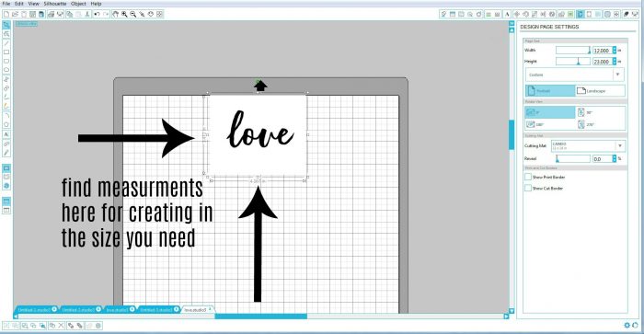
Task: Rotate view to 90 degrees
Action: coord(601,112)
